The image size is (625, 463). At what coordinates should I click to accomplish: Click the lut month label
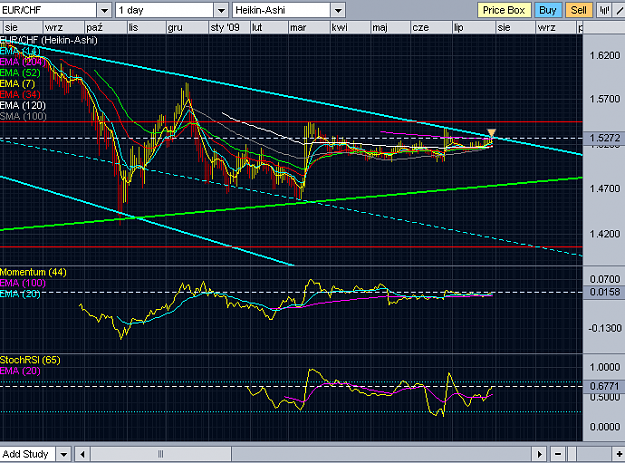pyautogui.click(x=257, y=27)
